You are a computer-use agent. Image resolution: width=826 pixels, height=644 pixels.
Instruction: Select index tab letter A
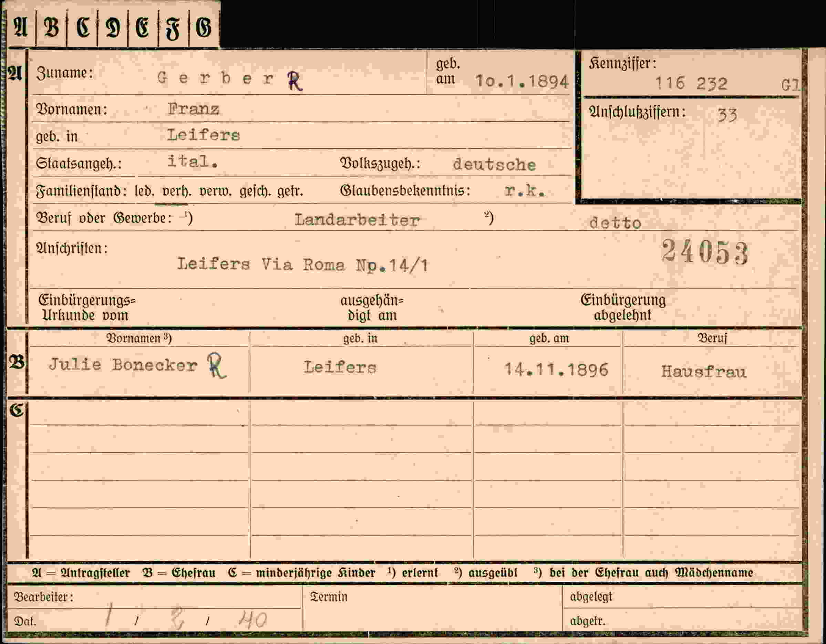coord(20,28)
